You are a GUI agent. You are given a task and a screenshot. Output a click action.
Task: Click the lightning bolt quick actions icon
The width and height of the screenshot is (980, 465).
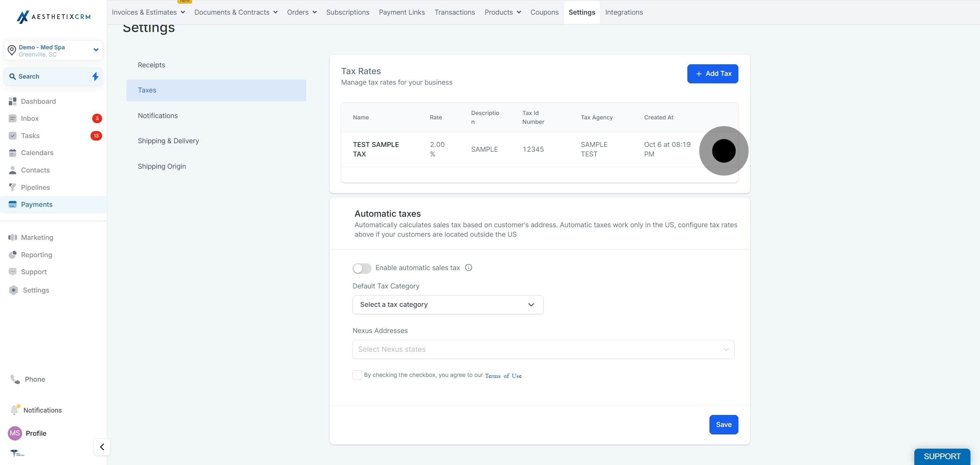click(95, 77)
